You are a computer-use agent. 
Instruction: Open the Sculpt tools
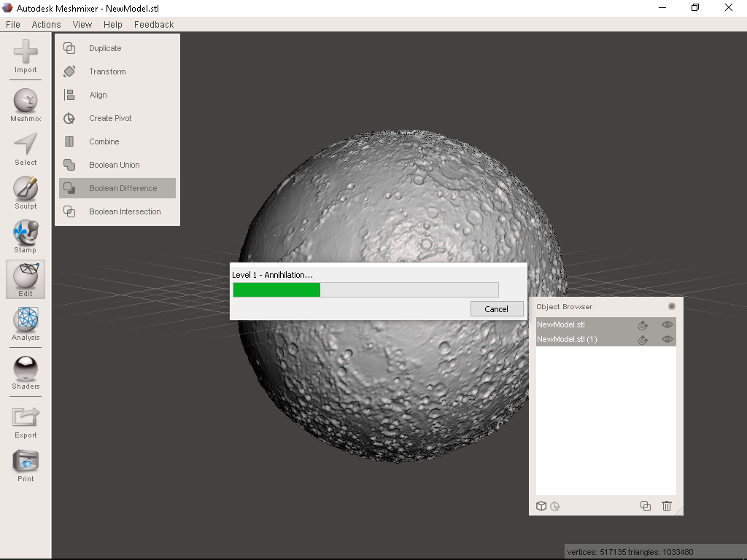(25, 191)
